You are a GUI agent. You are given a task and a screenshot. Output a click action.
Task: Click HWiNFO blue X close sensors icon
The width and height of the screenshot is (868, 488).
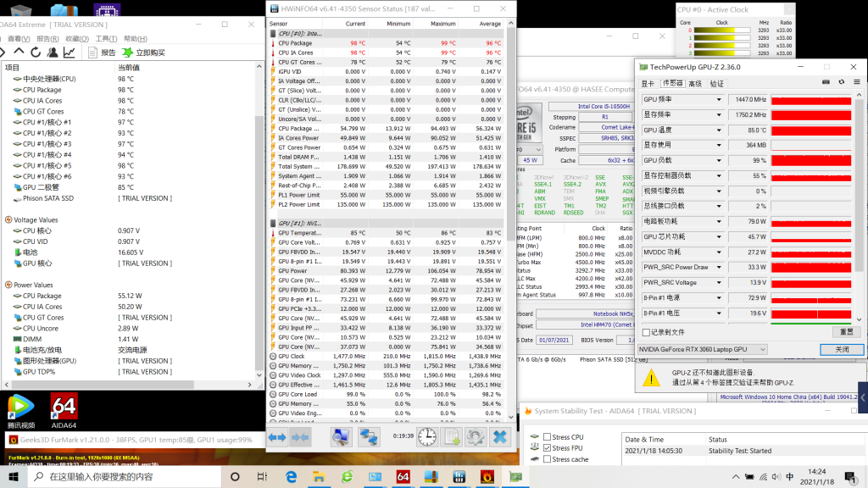click(500, 436)
